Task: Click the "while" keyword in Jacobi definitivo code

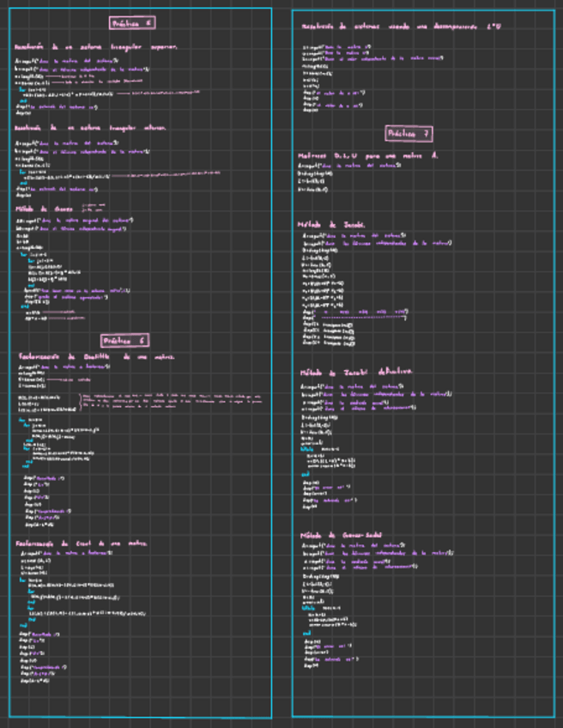Action: pyautogui.click(x=306, y=449)
